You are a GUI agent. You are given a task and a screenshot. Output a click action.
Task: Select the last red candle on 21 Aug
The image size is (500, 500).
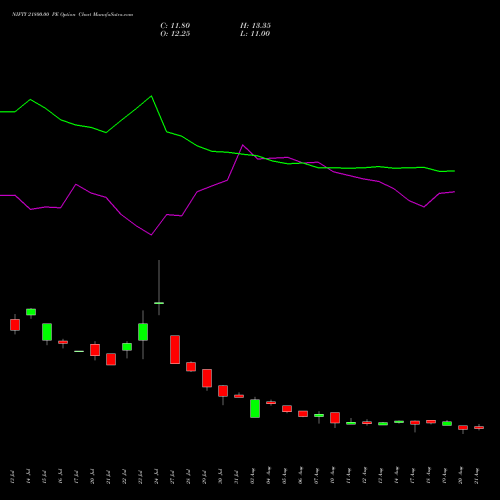pyautogui.click(x=479, y=427)
